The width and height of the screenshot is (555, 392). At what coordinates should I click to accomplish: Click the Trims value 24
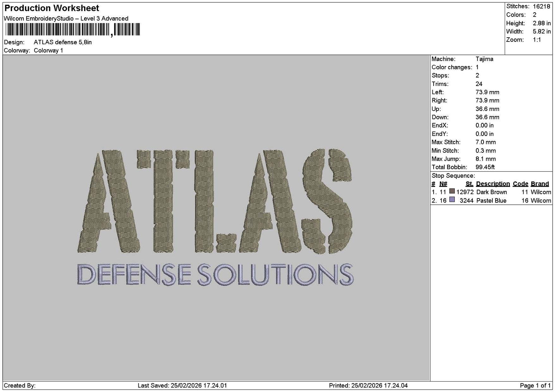point(479,84)
